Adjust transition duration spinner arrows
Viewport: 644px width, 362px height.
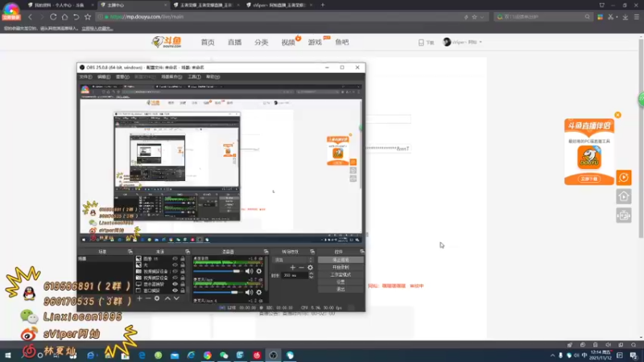pos(311,275)
